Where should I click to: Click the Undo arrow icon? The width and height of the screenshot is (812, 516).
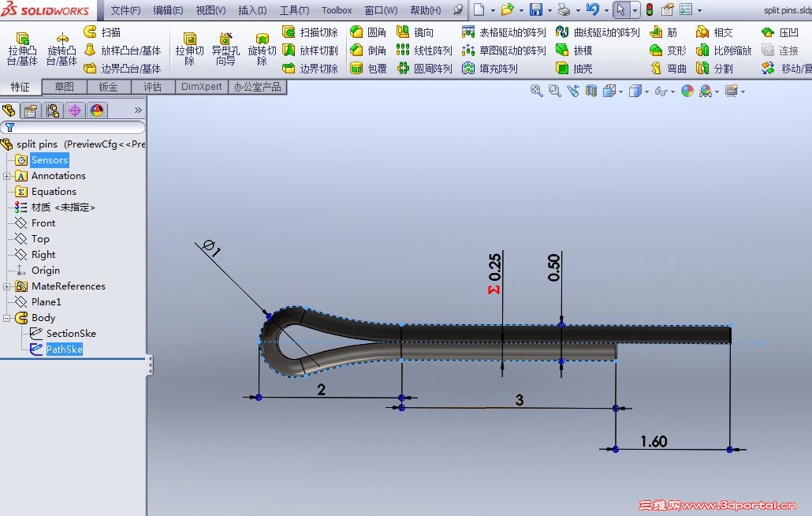(x=592, y=9)
